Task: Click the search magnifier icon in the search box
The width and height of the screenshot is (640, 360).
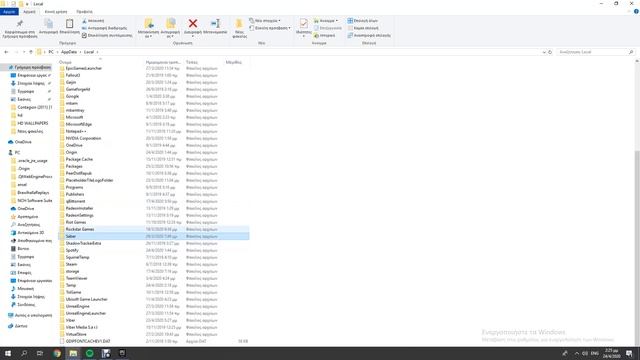Action: (631, 52)
